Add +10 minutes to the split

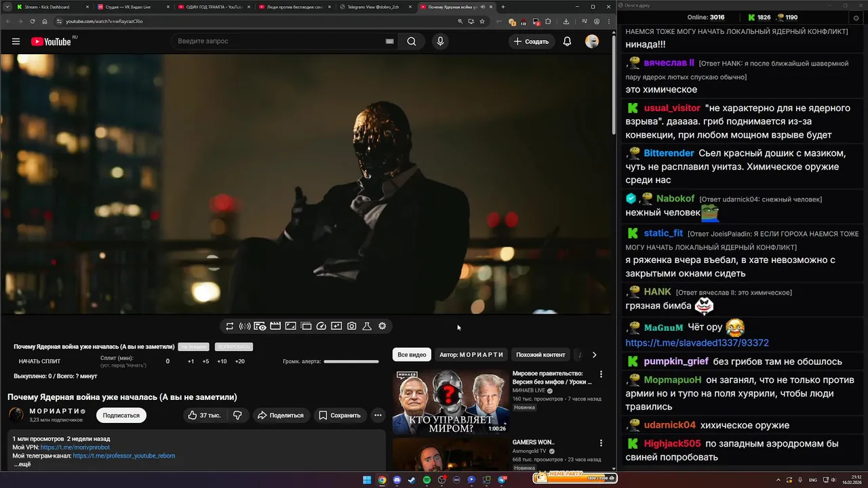(222, 361)
